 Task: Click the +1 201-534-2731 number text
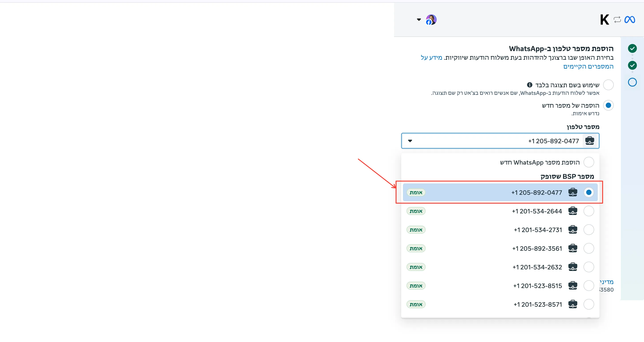coord(538,230)
